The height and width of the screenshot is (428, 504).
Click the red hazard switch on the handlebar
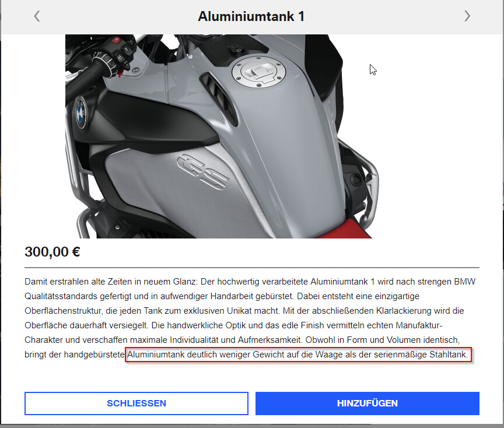click(x=116, y=40)
